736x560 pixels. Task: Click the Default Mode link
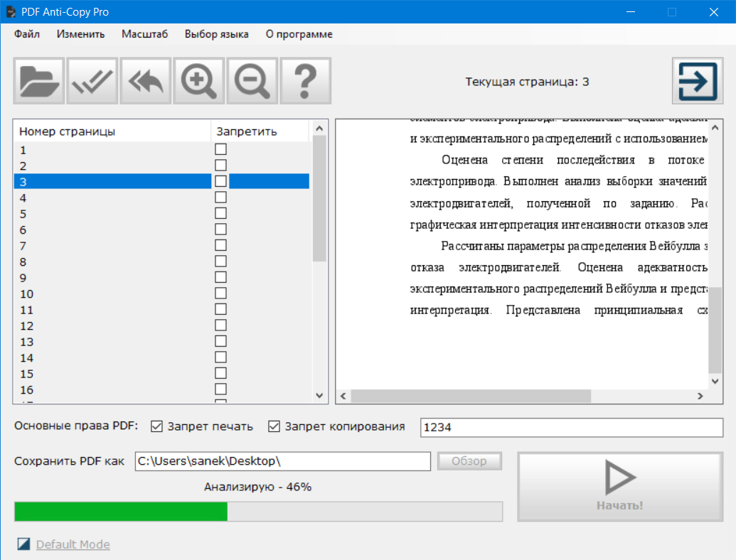(73, 544)
